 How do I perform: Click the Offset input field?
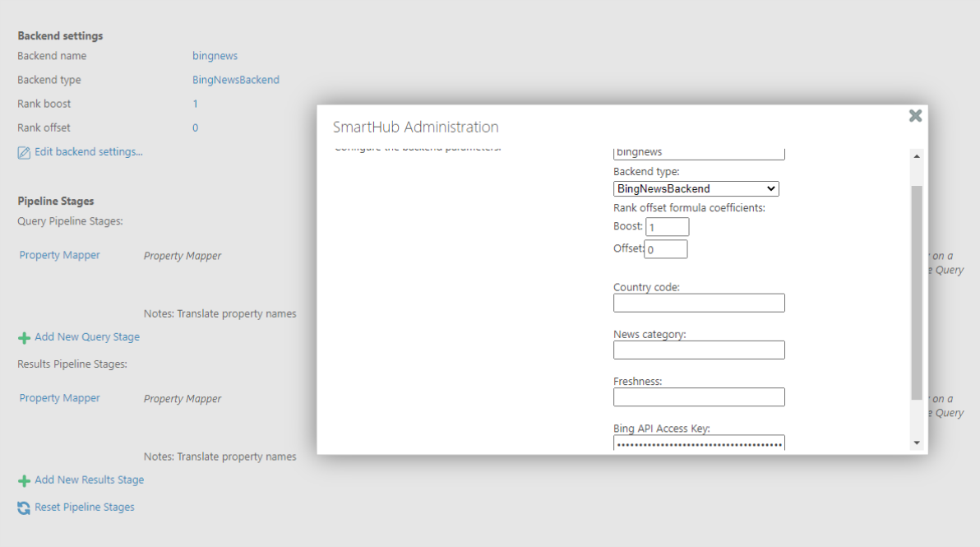click(x=665, y=249)
